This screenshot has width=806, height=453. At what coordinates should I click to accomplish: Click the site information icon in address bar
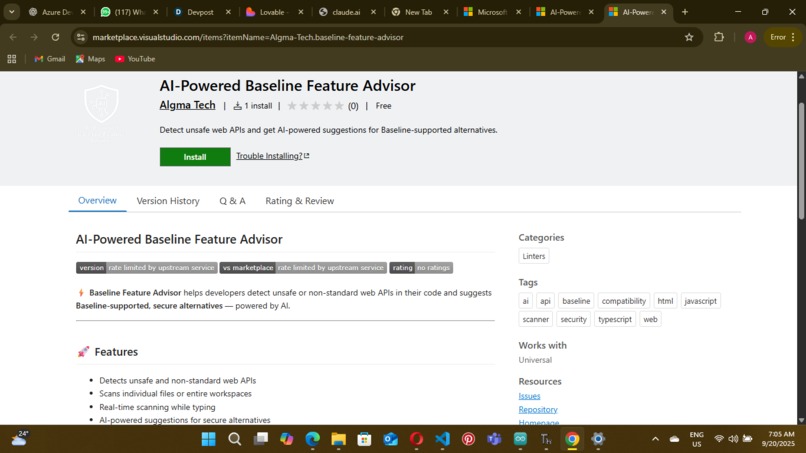click(81, 37)
